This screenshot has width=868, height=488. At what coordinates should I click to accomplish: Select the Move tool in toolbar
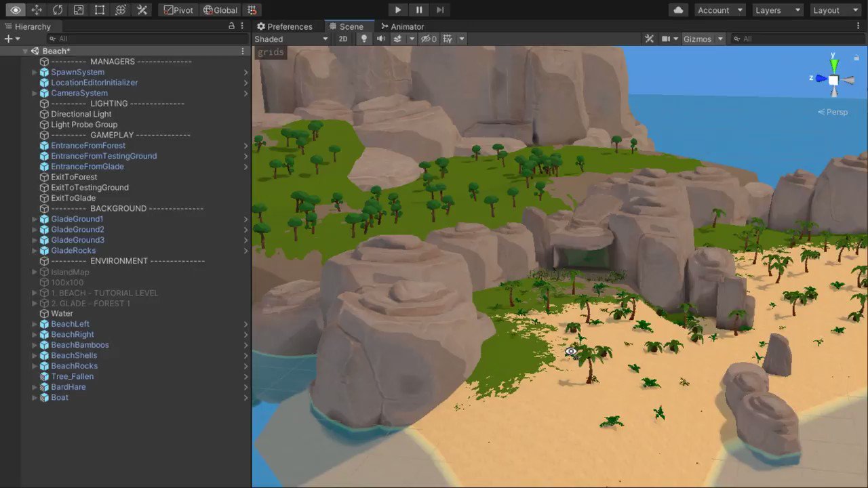pyautogui.click(x=37, y=10)
